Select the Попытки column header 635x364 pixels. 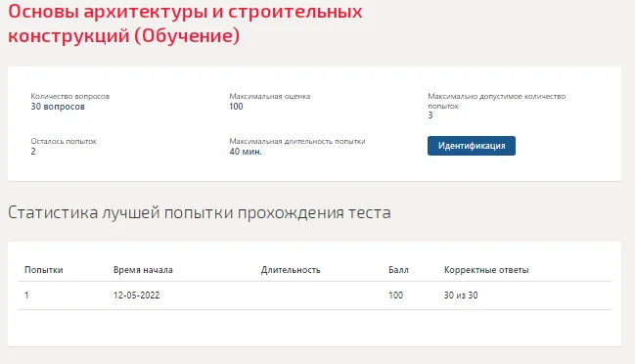click(x=44, y=270)
